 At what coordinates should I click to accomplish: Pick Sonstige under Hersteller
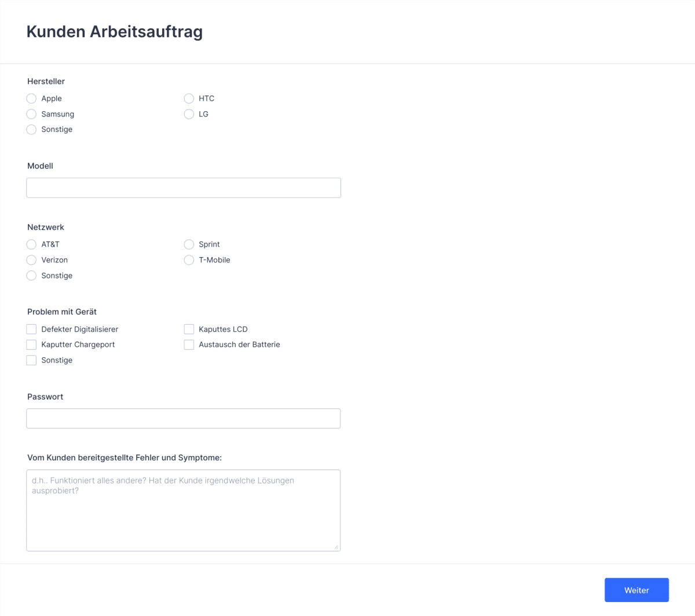click(x=31, y=129)
